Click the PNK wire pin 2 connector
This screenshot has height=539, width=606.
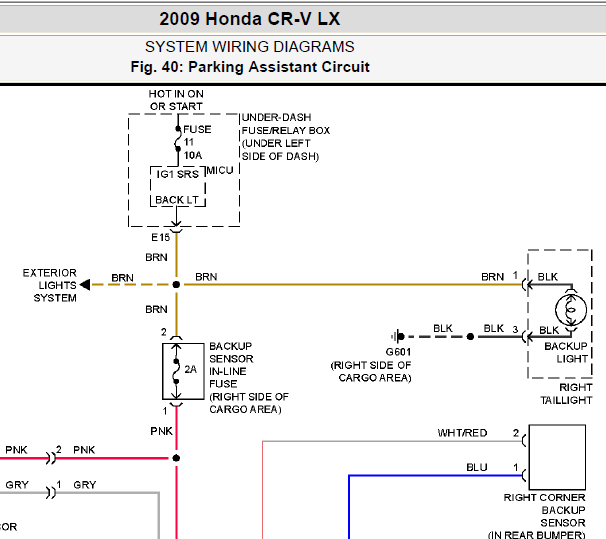point(51,458)
